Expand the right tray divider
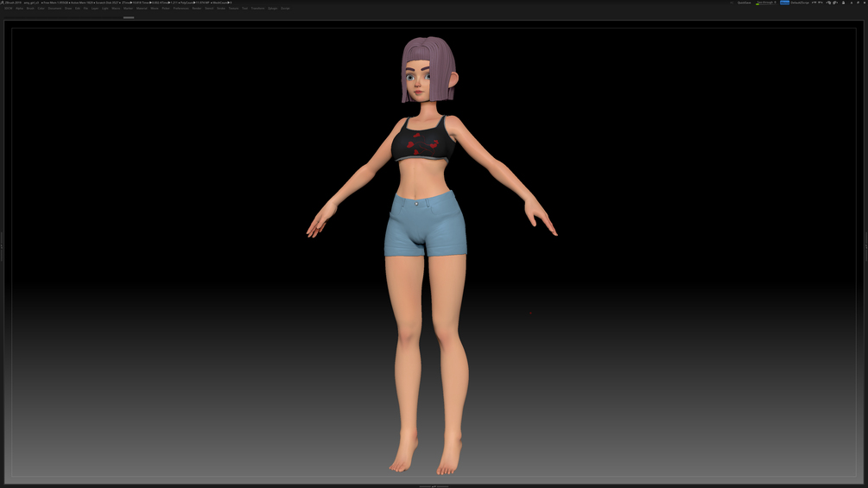868x488 pixels. point(866,247)
